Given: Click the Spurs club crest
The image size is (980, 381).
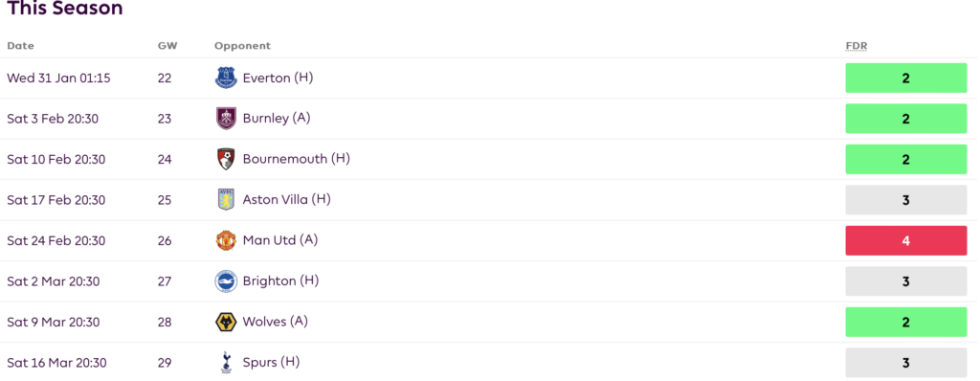Looking at the screenshot, I should point(226,362).
